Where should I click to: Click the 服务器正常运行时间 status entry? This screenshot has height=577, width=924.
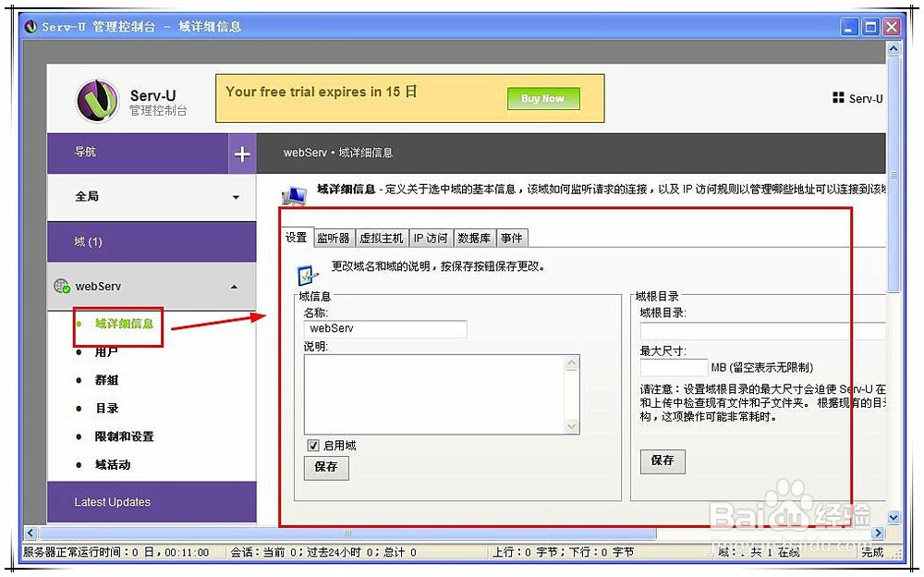click(x=116, y=552)
